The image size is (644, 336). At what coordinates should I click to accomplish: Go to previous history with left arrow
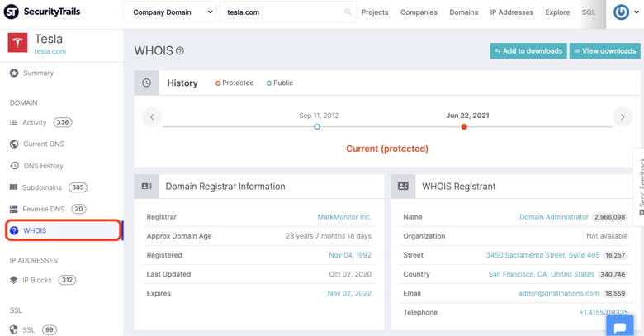pos(152,117)
